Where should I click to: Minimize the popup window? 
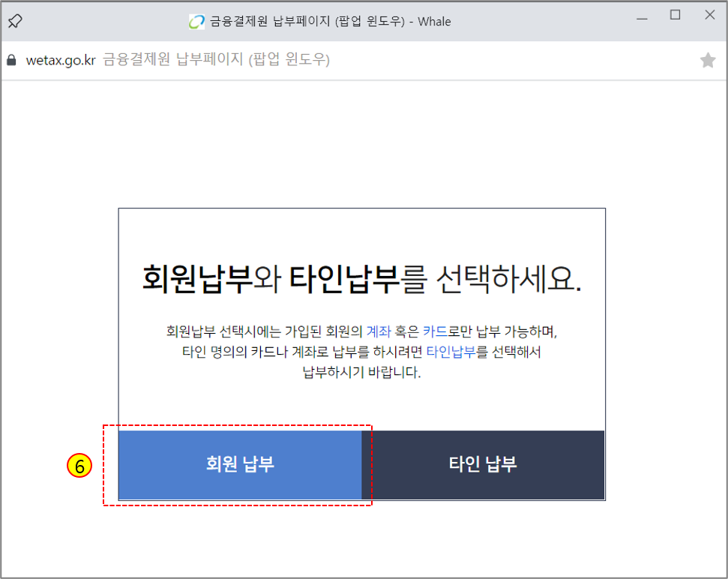(642, 19)
